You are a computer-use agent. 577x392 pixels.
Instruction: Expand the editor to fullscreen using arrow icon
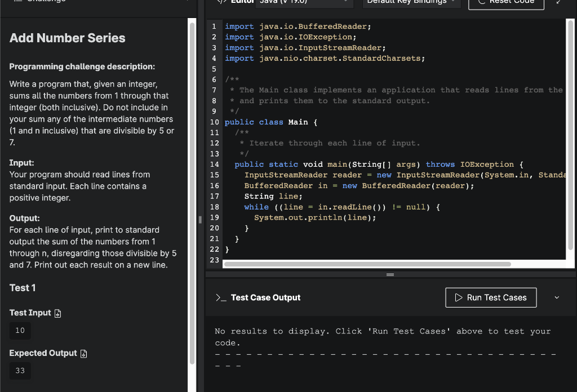559,2
